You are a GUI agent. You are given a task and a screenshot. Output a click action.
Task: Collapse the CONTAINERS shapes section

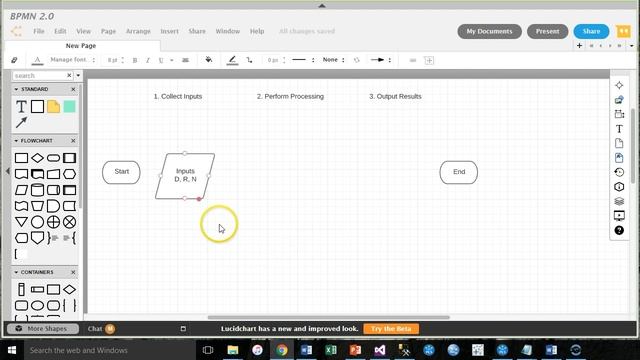point(16,272)
